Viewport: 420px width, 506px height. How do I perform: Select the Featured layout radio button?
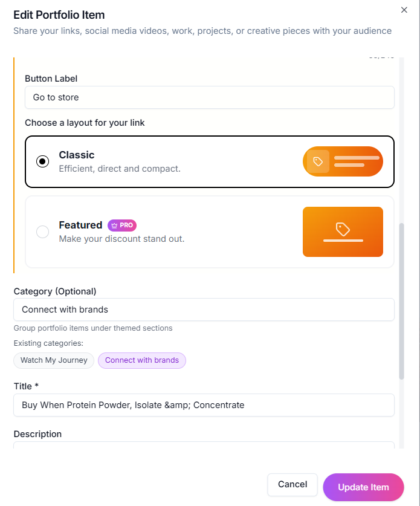(42, 232)
